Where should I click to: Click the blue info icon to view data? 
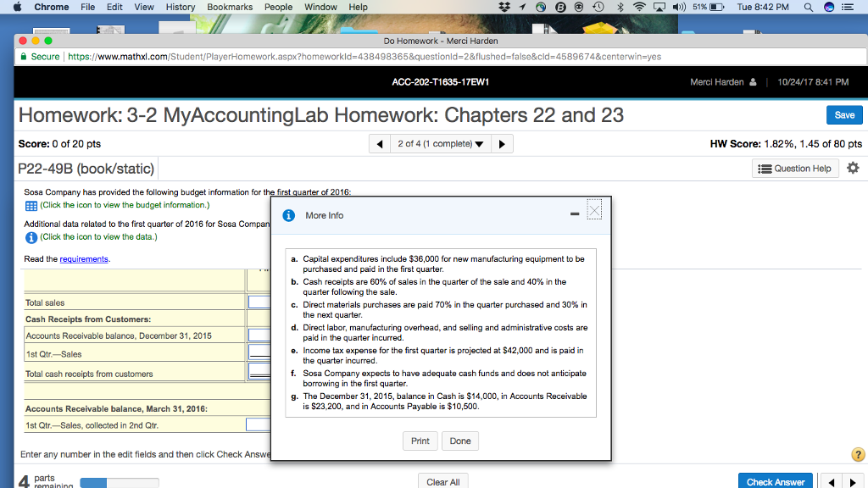31,237
